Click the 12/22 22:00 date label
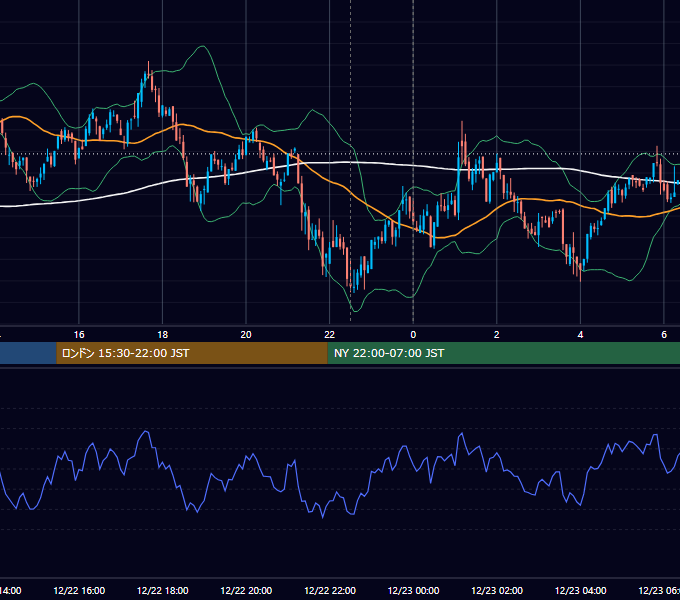680x600 pixels. coord(330,590)
